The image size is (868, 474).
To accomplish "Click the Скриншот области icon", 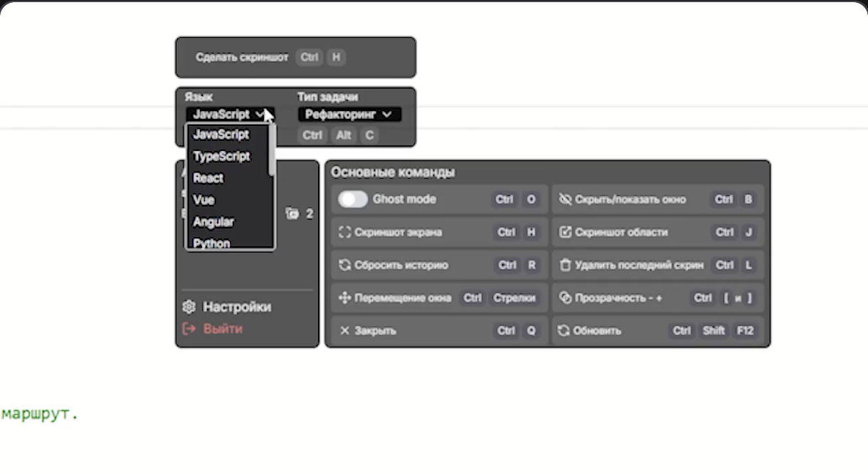I will click(x=566, y=232).
